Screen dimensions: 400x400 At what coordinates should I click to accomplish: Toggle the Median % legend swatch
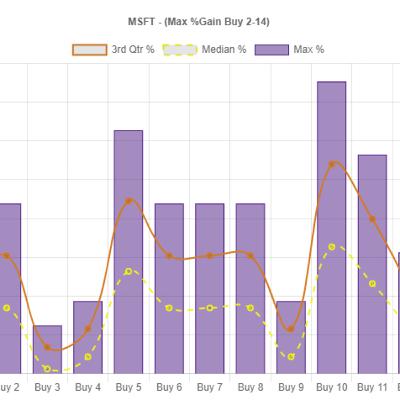point(180,50)
